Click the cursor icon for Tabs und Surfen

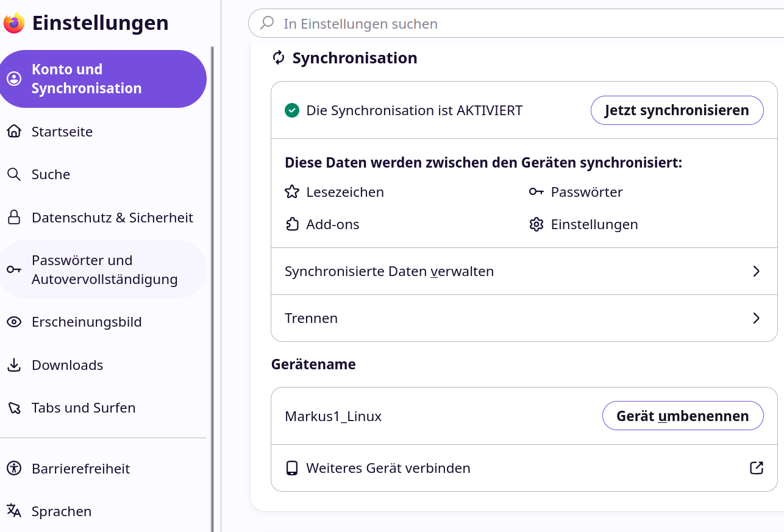click(x=14, y=408)
